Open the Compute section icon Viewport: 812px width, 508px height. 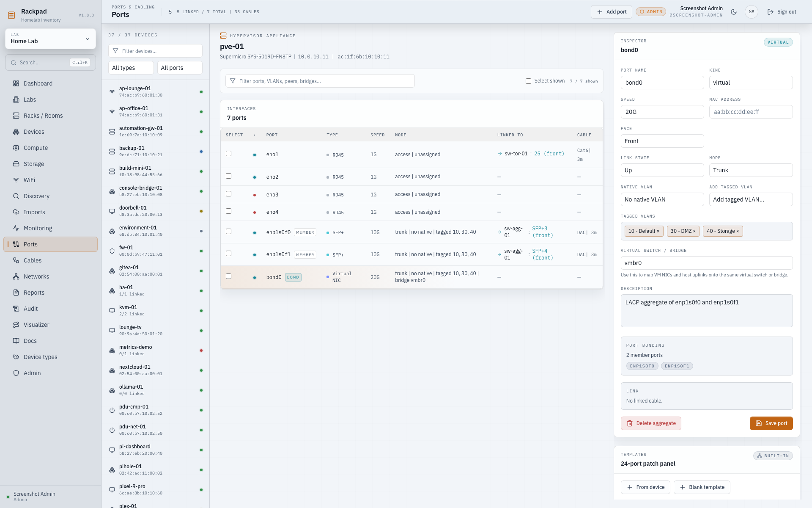[x=16, y=148]
